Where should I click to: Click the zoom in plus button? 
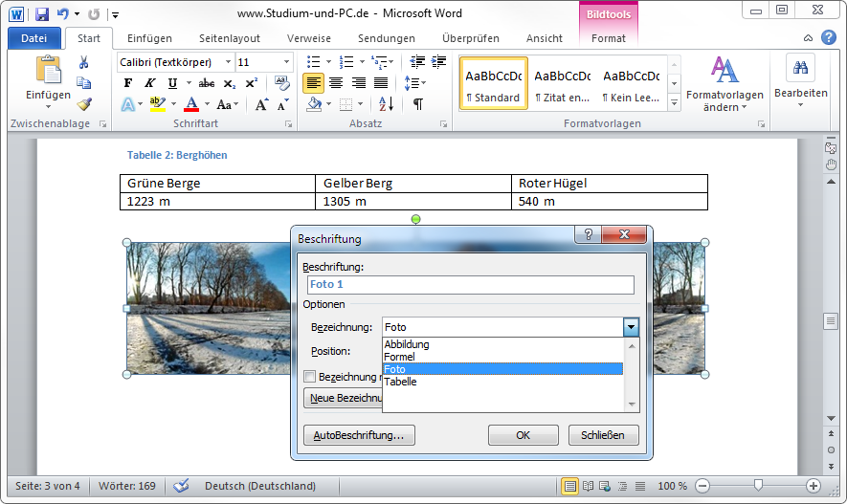pos(813,486)
